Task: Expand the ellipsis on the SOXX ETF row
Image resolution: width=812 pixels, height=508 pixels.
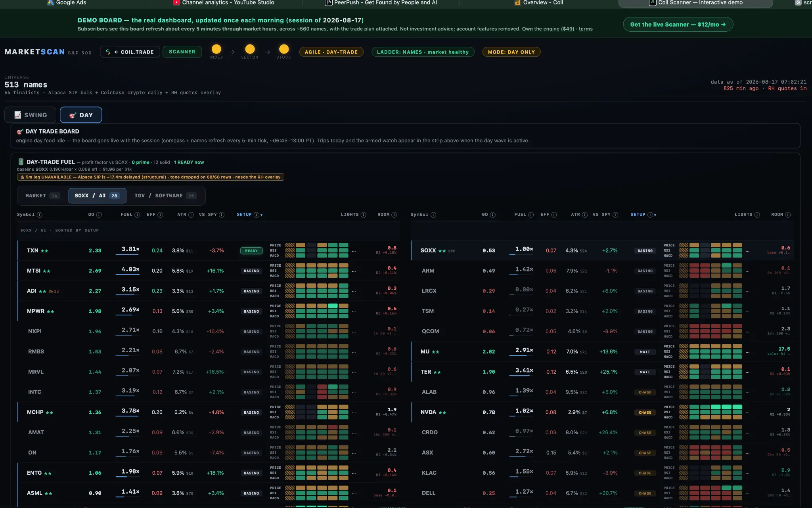Action: tap(747, 251)
